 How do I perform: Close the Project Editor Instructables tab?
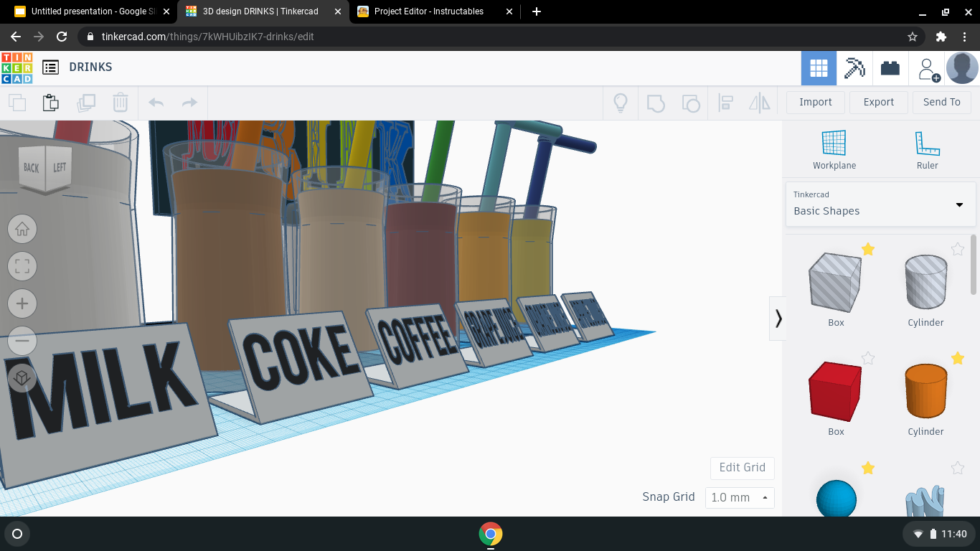509,11
